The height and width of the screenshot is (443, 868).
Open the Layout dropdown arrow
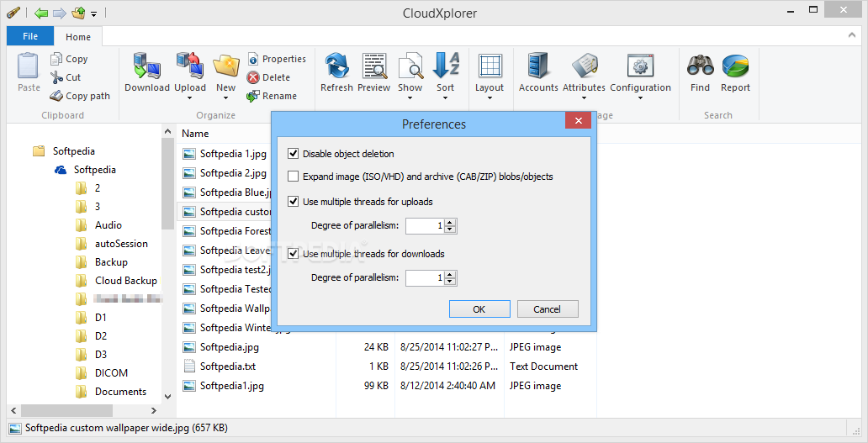(490, 98)
